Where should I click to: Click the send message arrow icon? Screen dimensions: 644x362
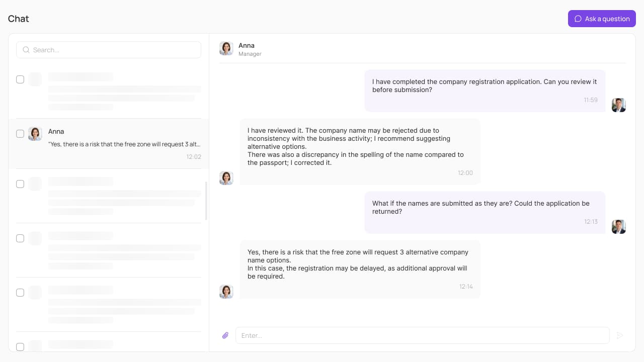620,335
